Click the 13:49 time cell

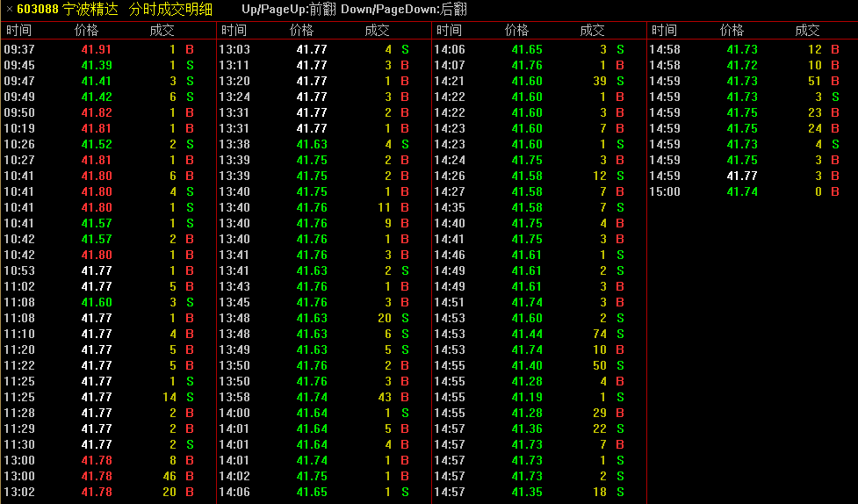[x=234, y=350]
